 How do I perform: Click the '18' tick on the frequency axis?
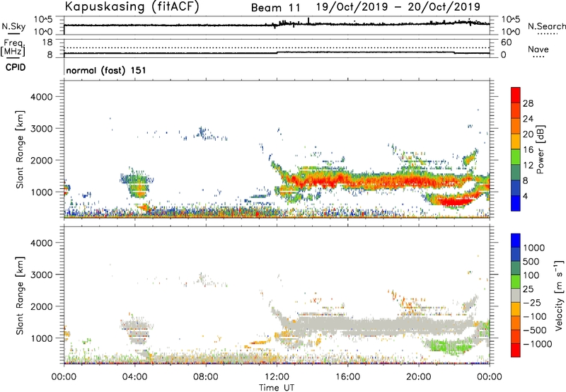click(47, 42)
